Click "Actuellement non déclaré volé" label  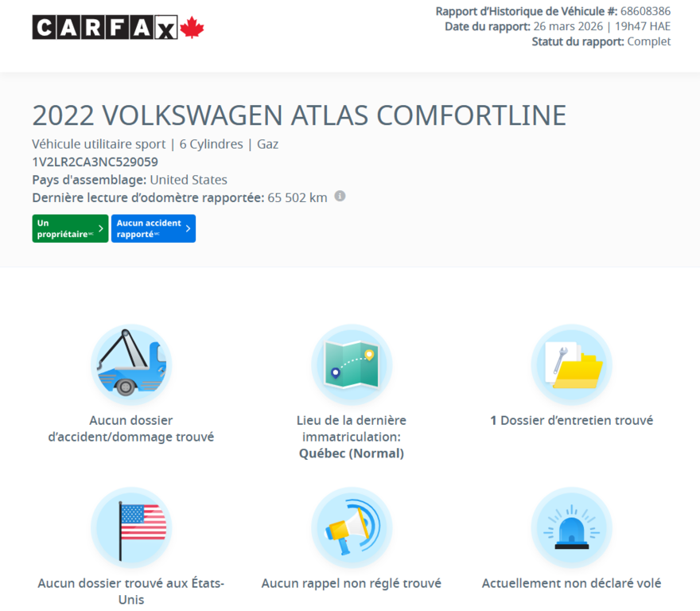tap(571, 582)
